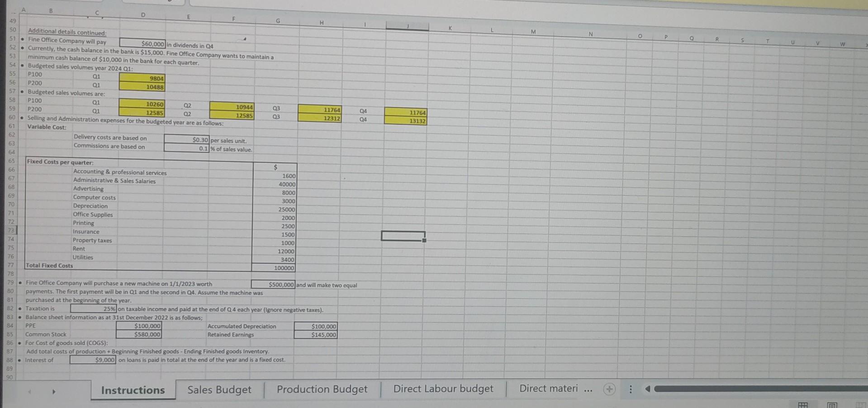
Task: Select the 100000 total fixed costs cell
Action: 274,268
